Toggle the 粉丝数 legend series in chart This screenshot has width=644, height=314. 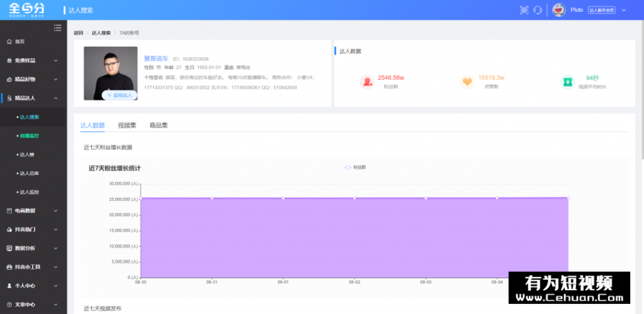tap(355, 168)
